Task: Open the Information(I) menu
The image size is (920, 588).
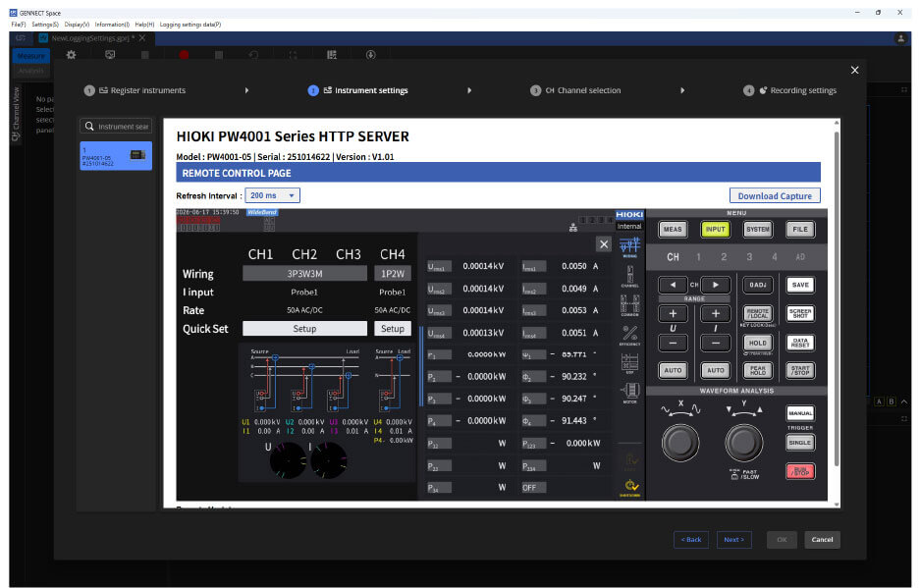Action: [112, 25]
